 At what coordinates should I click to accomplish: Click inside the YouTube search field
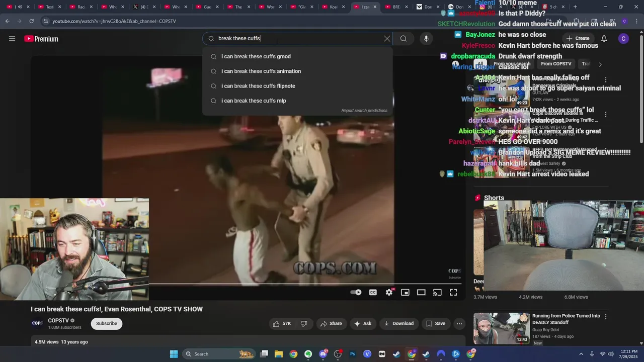[297, 39]
